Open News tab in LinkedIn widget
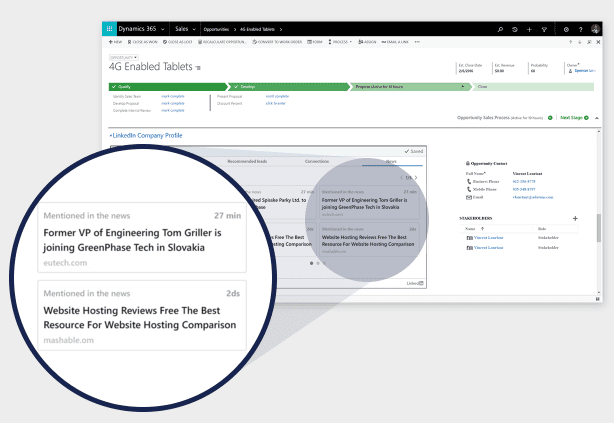This screenshot has width=614, height=423. 391,161
